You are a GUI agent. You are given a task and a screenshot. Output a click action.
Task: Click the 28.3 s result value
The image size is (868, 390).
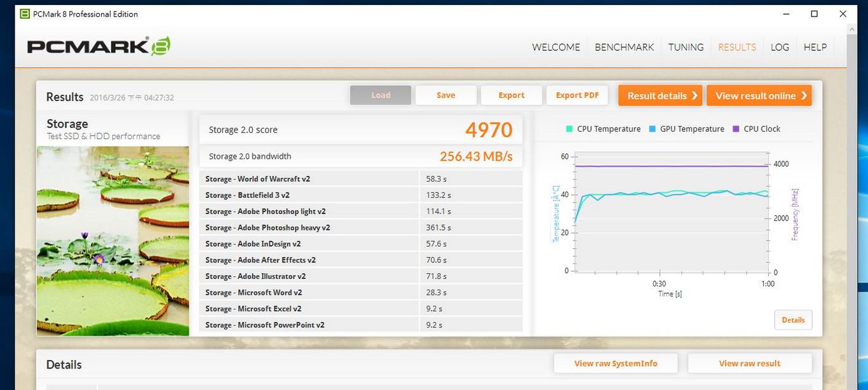[437, 292]
